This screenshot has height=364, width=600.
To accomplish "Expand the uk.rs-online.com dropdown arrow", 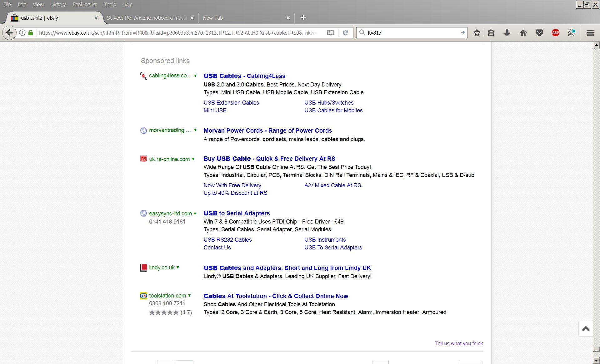I will point(193,159).
